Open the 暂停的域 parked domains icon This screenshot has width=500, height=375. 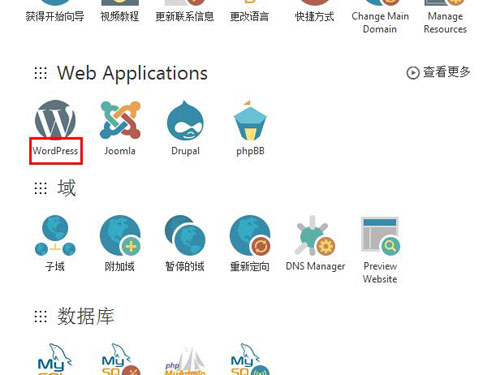point(185,235)
